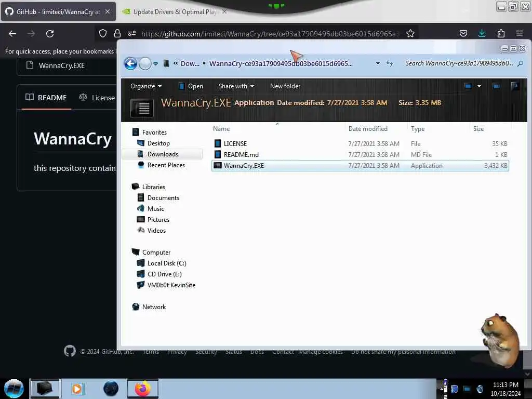Close the Update Drivers tab
The image size is (532, 399).
224,11
